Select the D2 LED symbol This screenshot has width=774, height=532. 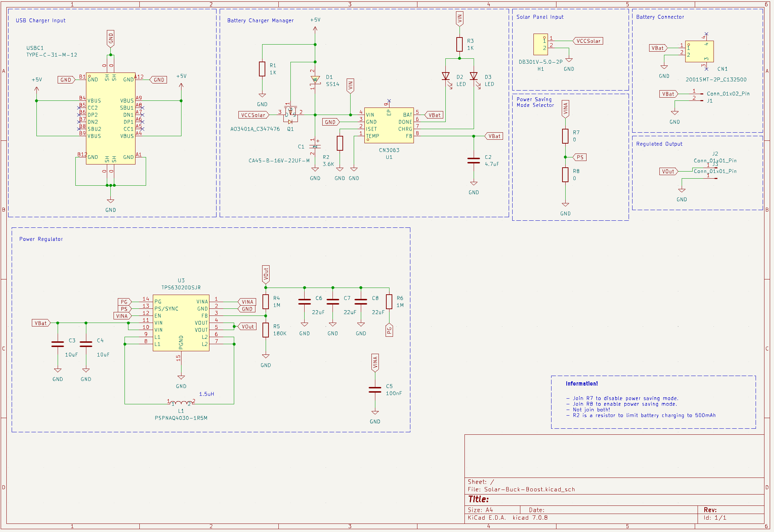coord(445,76)
